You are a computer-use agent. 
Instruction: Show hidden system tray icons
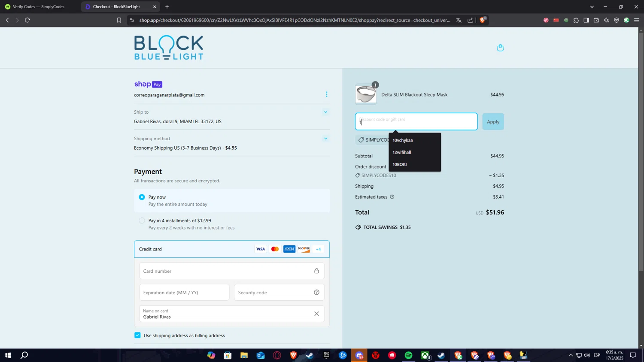571,355
